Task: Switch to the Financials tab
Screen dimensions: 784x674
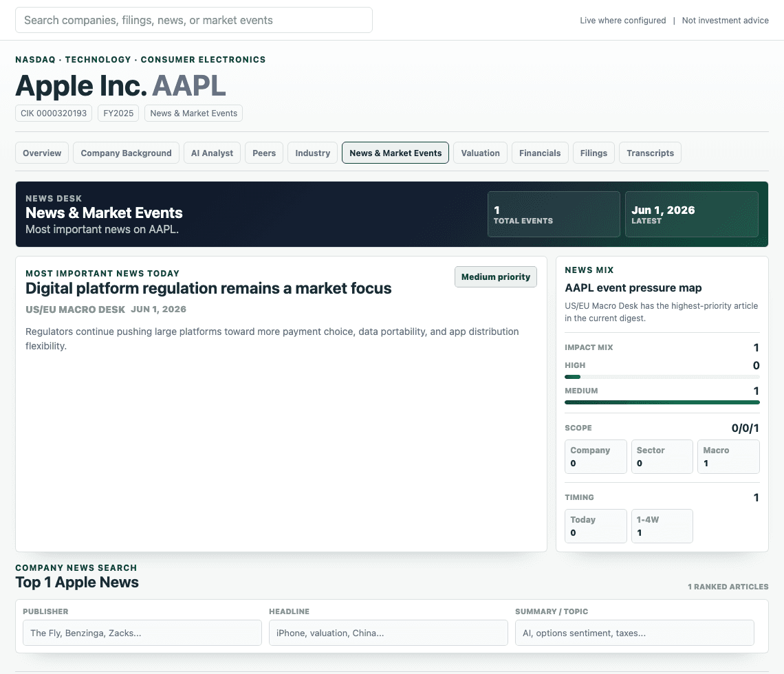Action: click(x=539, y=153)
